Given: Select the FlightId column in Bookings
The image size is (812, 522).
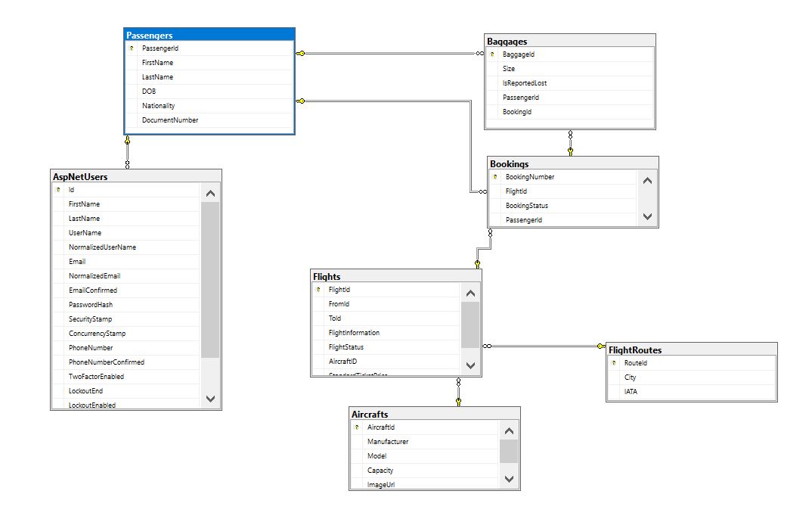Looking at the screenshot, I should 563,191.
